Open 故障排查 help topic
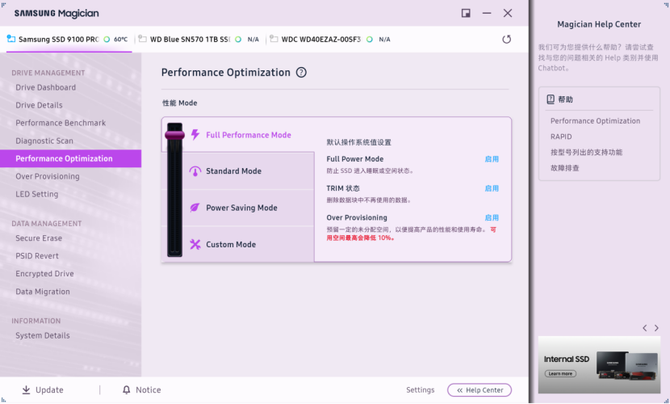670x404 pixels. [x=565, y=168]
